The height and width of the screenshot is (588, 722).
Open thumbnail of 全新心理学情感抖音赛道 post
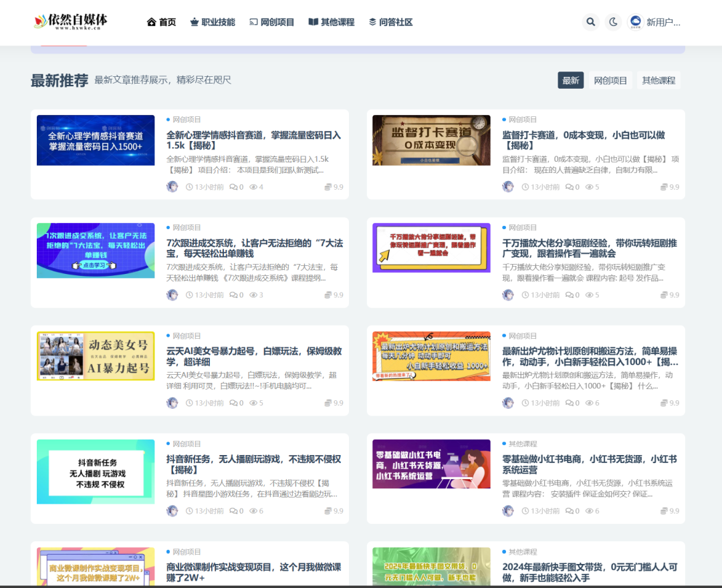tap(96, 140)
